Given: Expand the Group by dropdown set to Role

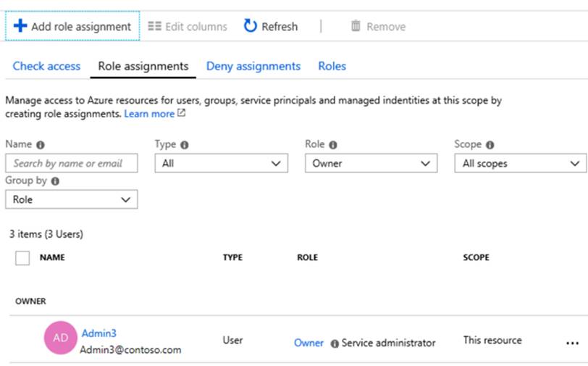Looking at the screenshot, I should pos(71,199).
